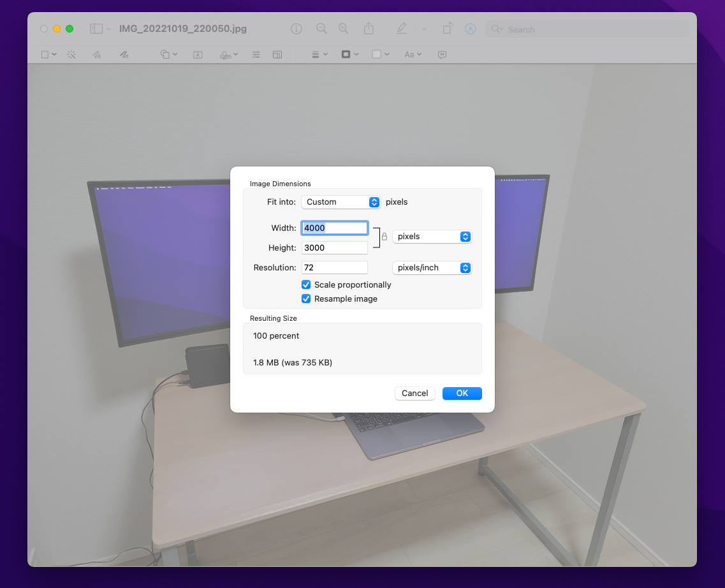Zoom in using the magnifier plus icon
The height and width of the screenshot is (588, 725).
click(x=343, y=29)
